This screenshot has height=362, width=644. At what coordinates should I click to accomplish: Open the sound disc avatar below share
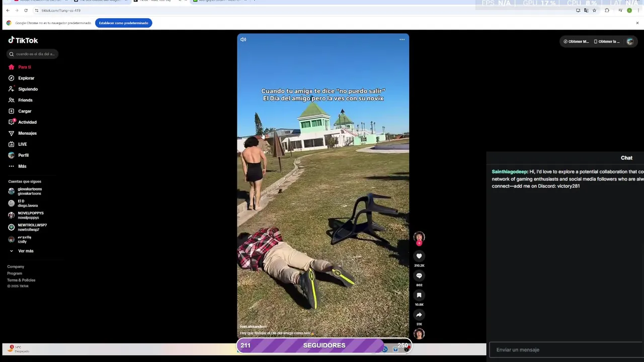[419, 333]
